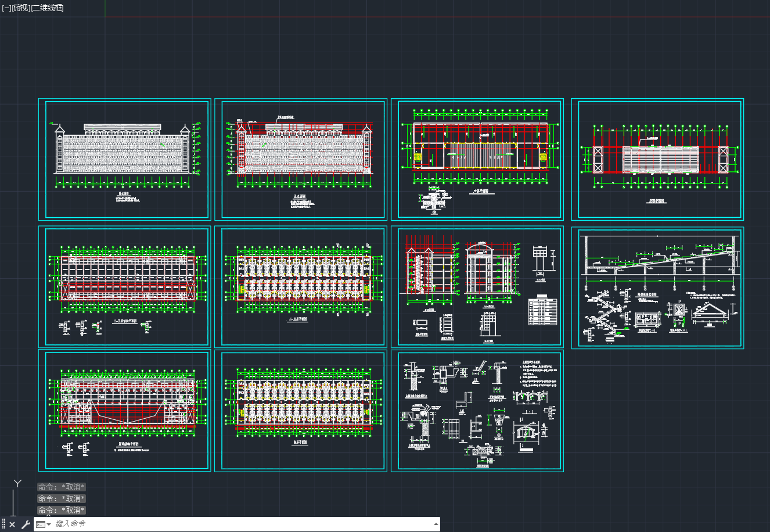Expand command history with the up arrow
This screenshot has width=770, height=532.
pyautogui.click(x=436, y=524)
